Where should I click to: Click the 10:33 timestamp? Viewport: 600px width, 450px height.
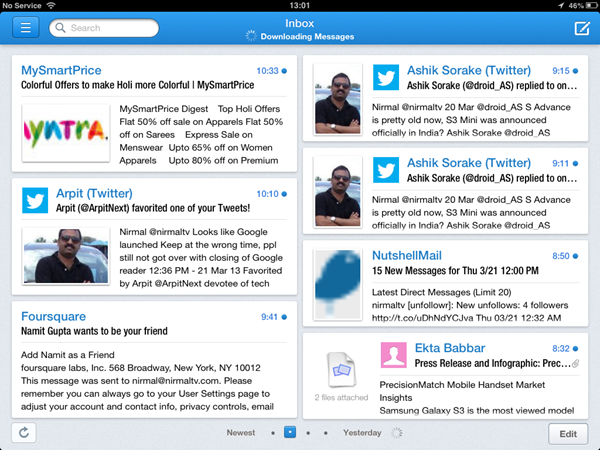[x=267, y=71]
